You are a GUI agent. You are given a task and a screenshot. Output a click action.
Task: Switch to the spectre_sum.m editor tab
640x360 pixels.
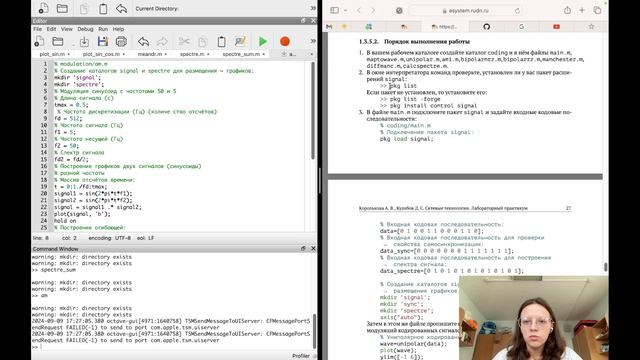point(241,54)
